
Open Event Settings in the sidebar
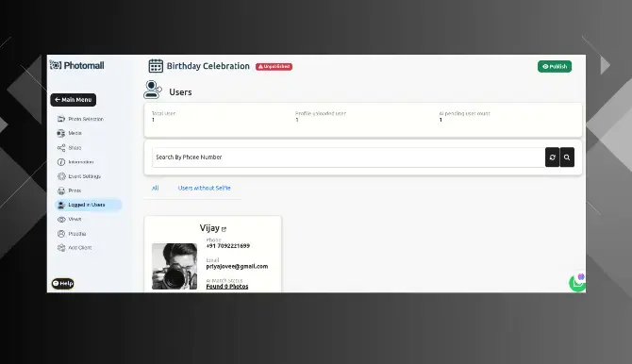click(79, 176)
